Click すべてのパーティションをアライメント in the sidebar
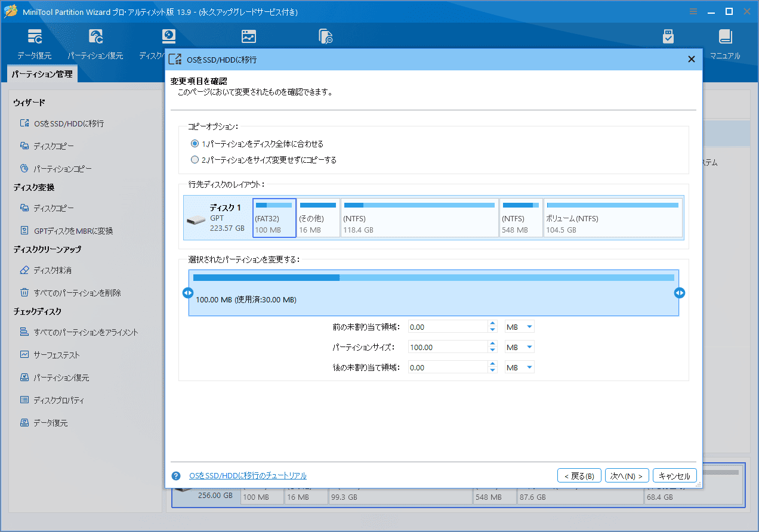Viewport: 759px width, 532px height. tap(79, 332)
